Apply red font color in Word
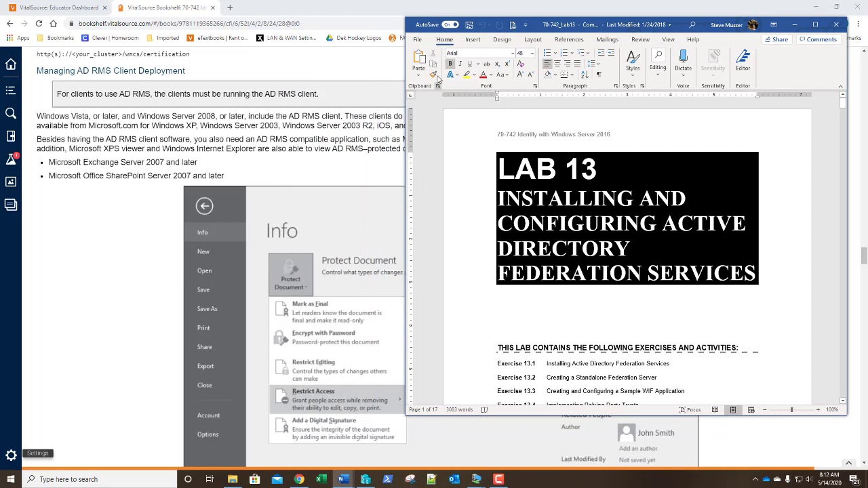 point(483,75)
